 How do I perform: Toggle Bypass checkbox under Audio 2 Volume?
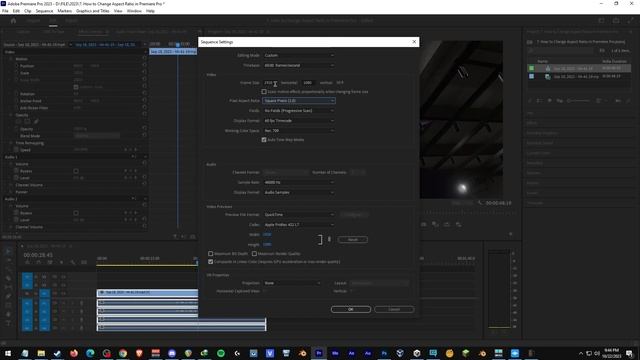click(76, 213)
